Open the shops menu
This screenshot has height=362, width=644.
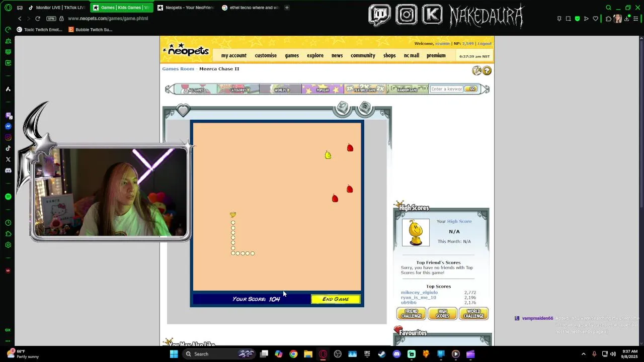[389, 55]
